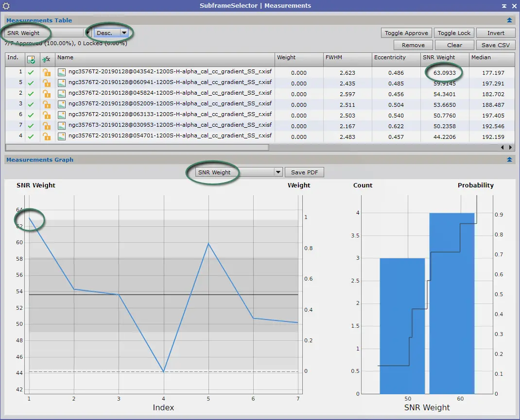Toggle the lock icon for index 5
This screenshot has height=420, width=520.
[47, 83]
